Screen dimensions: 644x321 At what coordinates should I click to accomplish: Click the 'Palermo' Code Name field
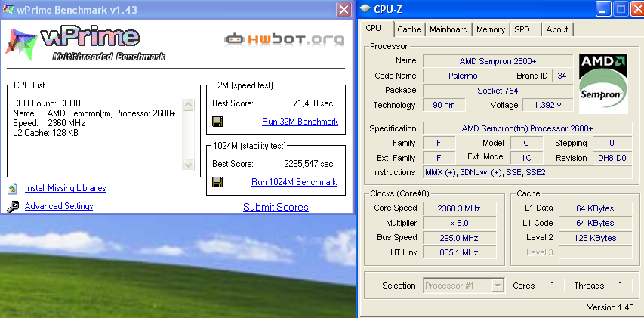pyautogui.click(x=463, y=76)
